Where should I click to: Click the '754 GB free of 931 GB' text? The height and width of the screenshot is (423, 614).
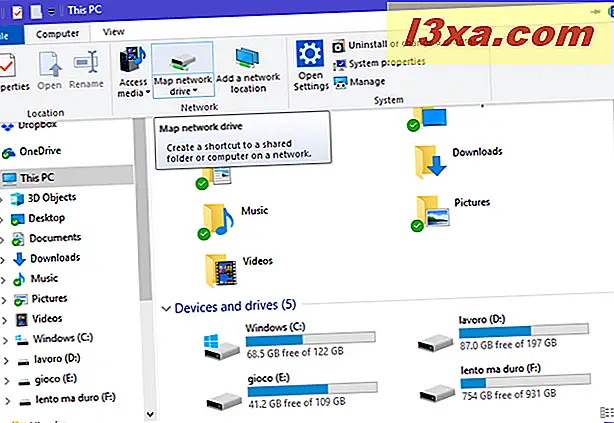tap(509, 394)
